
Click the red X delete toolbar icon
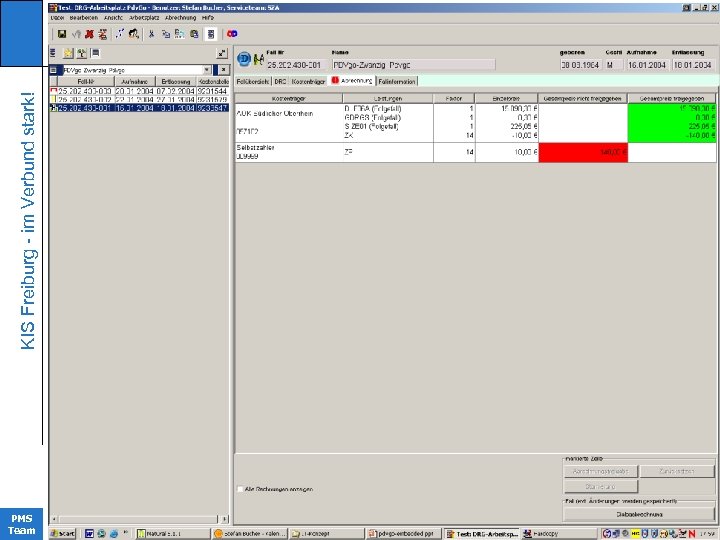(x=89, y=34)
